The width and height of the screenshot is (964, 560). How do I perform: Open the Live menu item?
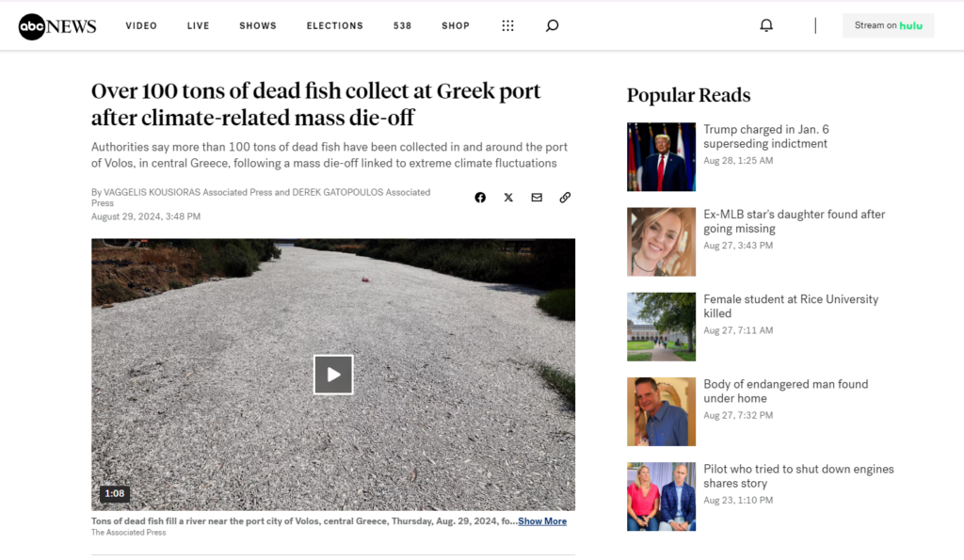198,25
